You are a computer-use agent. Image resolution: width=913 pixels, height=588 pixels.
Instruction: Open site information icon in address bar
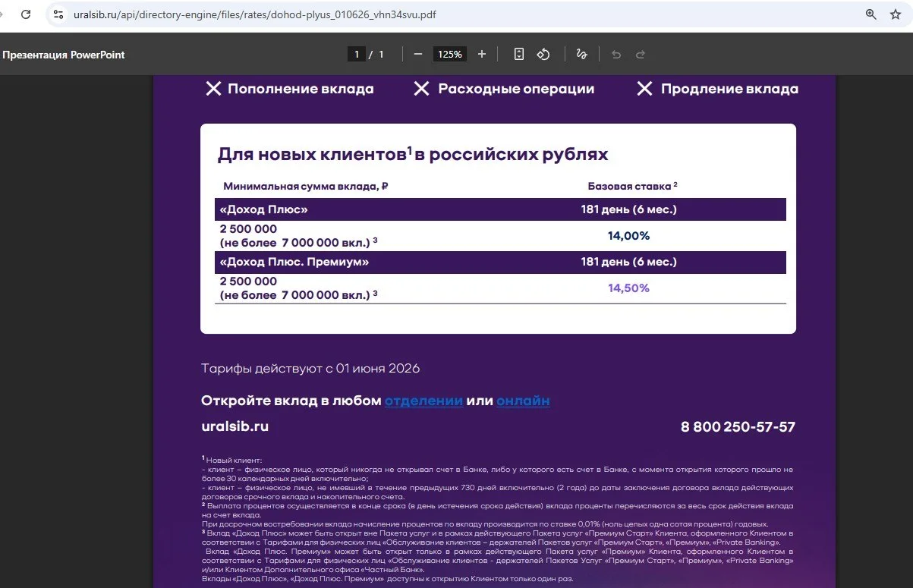[x=58, y=14]
